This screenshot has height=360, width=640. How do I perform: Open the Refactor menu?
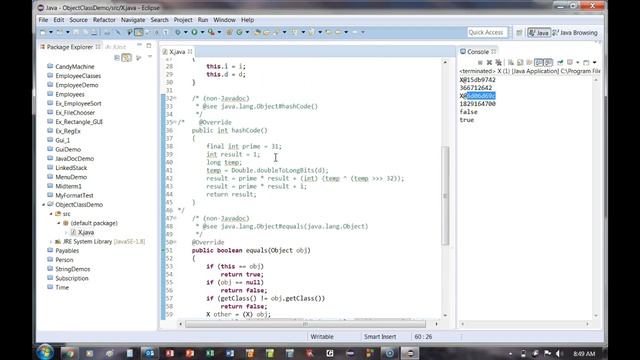(104, 20)
